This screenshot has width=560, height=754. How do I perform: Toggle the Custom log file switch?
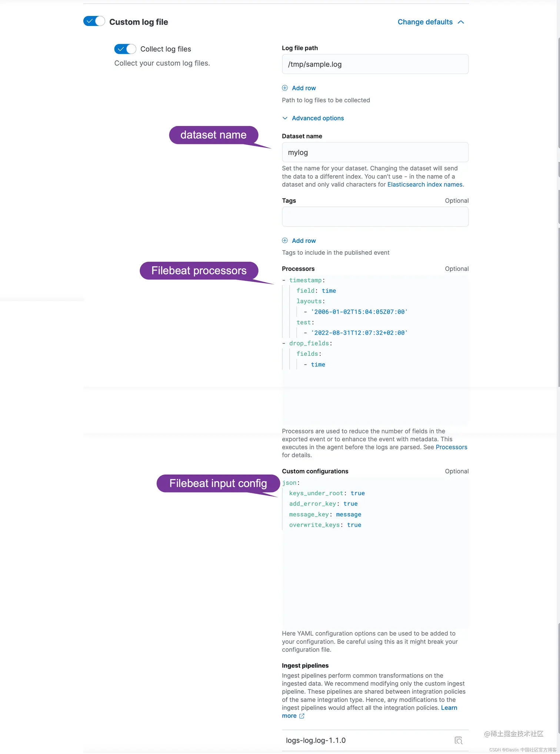pos(94,21)
